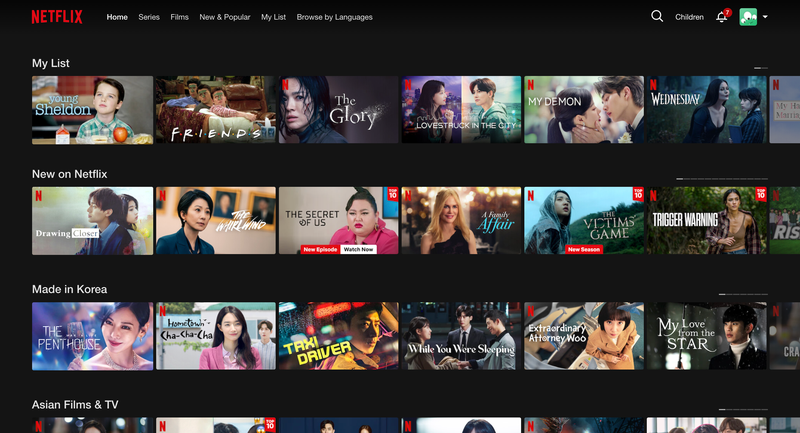Viewport: 800px width, 433px height.
Task: Click the Made in Korea page indicator
Action: click(x=743, y=294)
